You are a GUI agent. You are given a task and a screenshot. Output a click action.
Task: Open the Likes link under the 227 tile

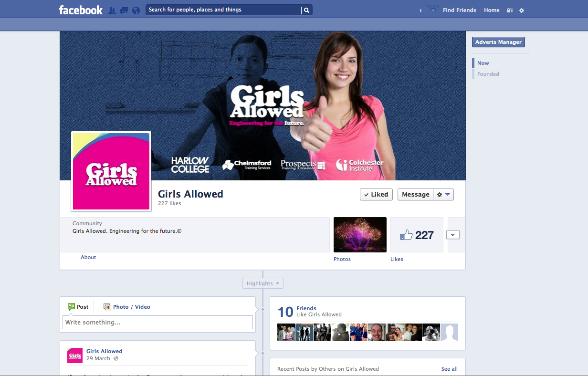coord(397,259)
